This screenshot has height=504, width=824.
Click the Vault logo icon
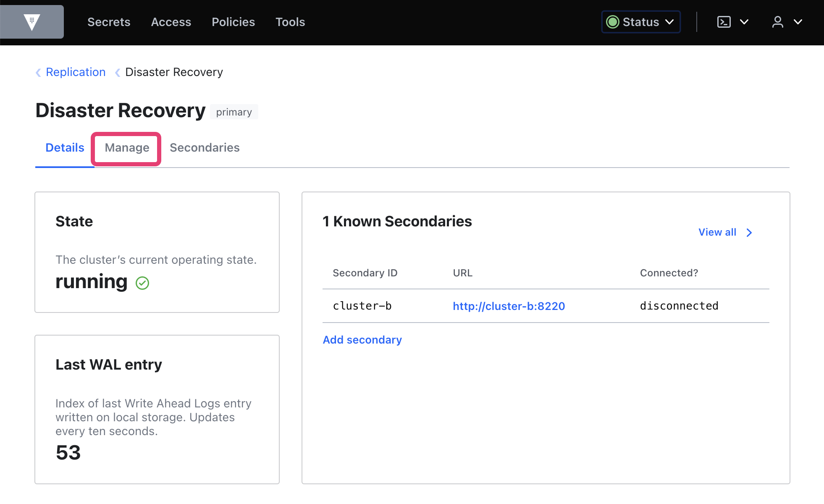point(31,21)
